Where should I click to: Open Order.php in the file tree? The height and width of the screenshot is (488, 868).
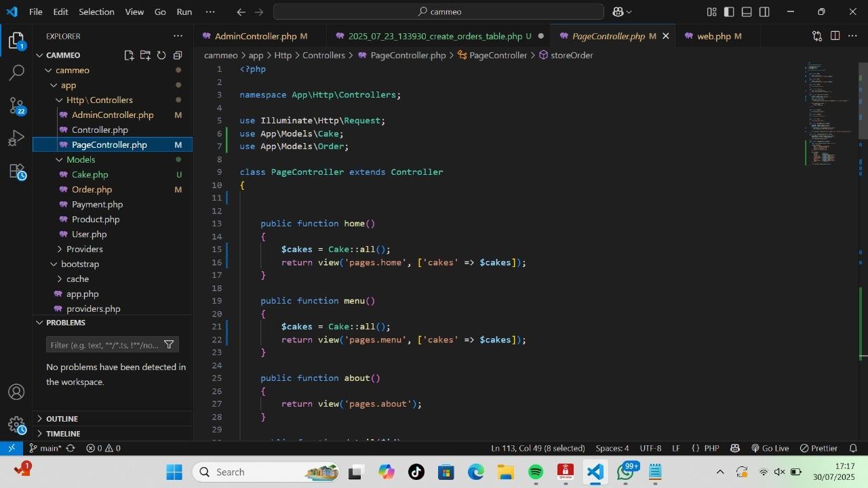point(92,189)
